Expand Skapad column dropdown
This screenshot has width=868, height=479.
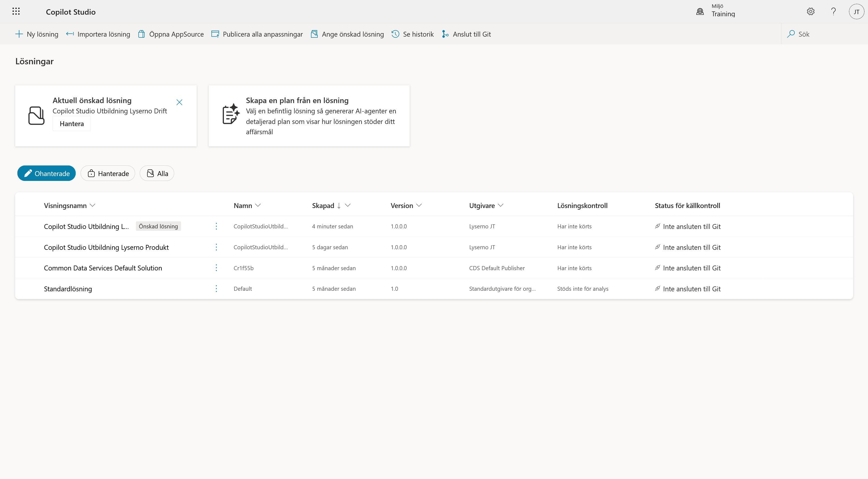click(x=348, y=206)
